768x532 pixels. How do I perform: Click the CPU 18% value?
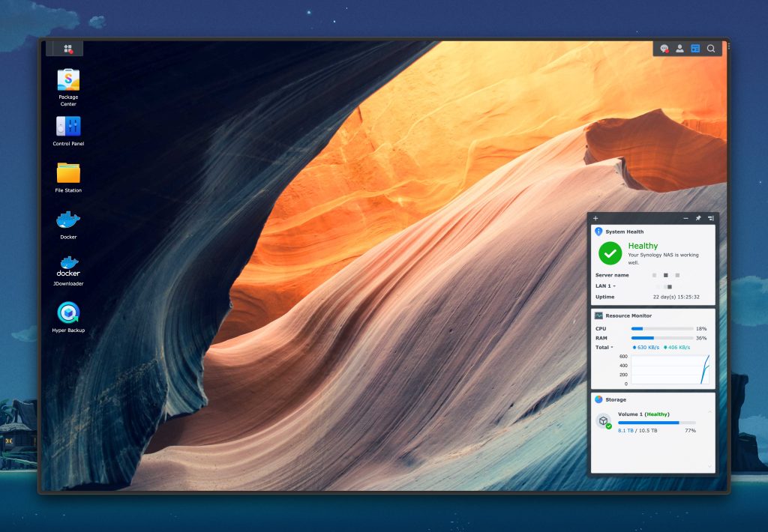[x=701, y=329]
